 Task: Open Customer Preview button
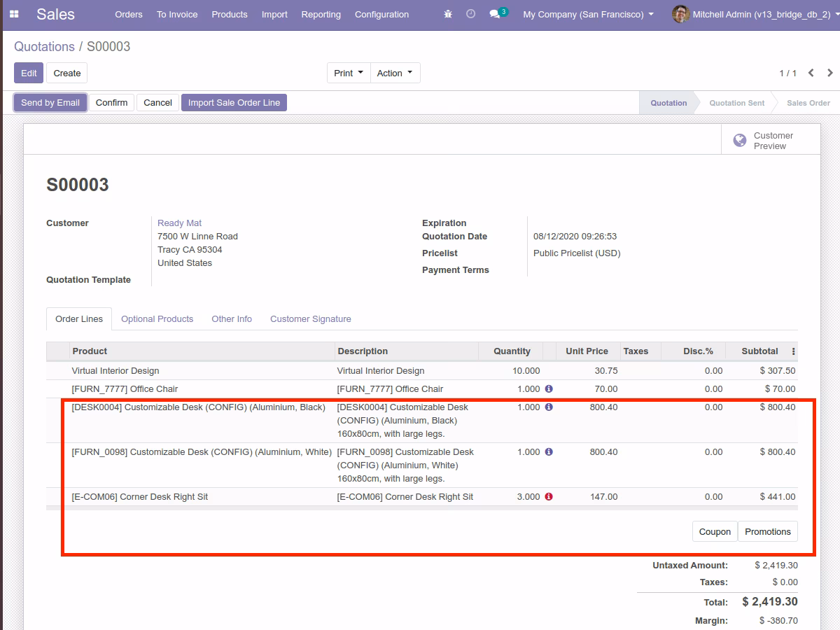point(771,141)
